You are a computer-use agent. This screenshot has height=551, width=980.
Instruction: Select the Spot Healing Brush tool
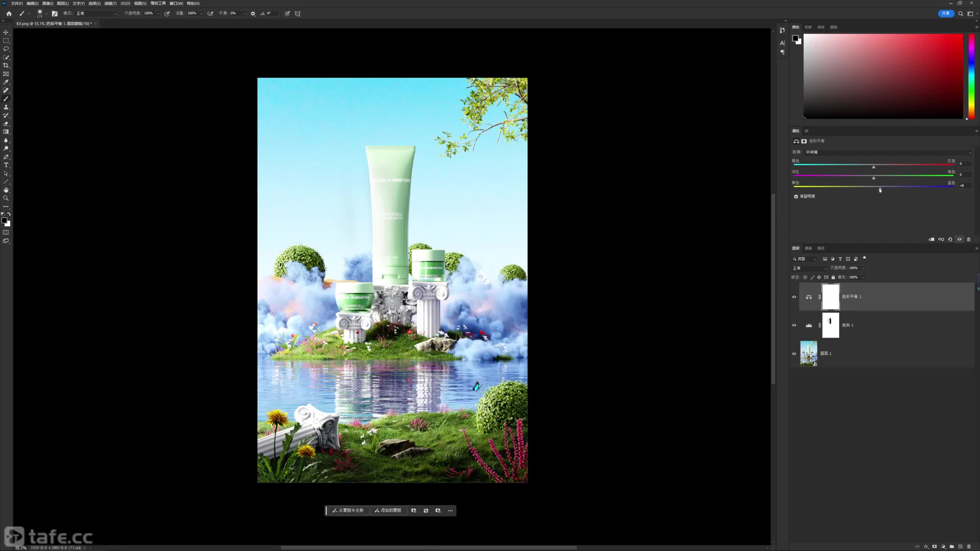click(6, 91)
